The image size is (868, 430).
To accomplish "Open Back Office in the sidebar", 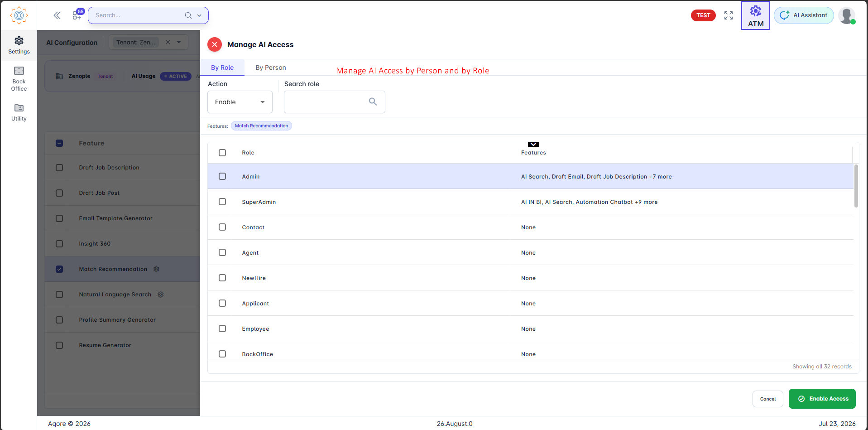I will (x=19, y=79).
